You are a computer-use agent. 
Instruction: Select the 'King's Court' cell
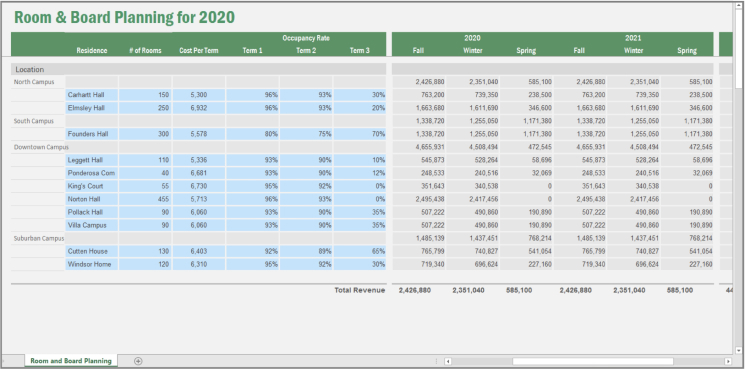(92, 186)
